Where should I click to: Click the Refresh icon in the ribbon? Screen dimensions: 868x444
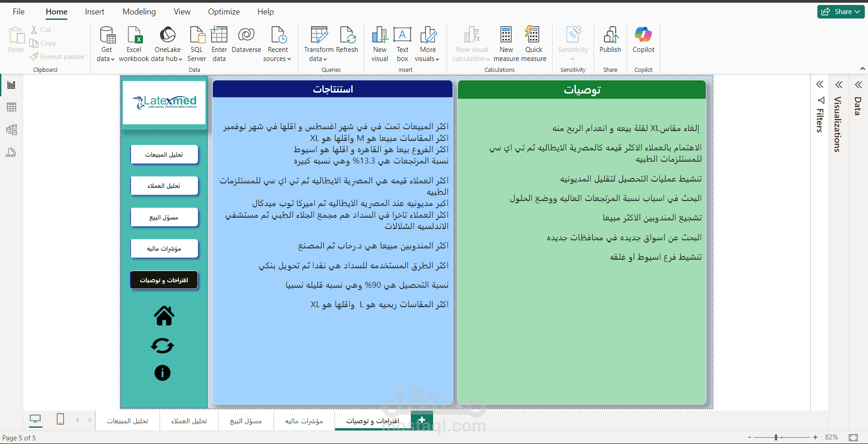coord(347,35)
